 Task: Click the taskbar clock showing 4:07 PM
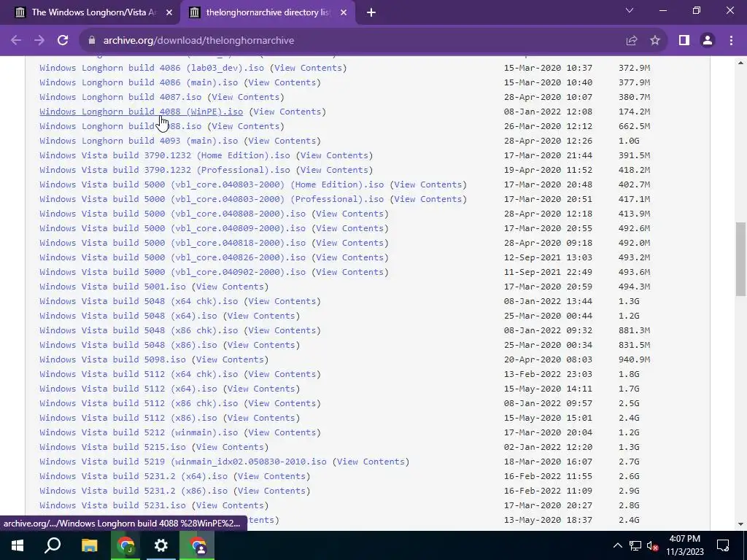tap(684, 545)
